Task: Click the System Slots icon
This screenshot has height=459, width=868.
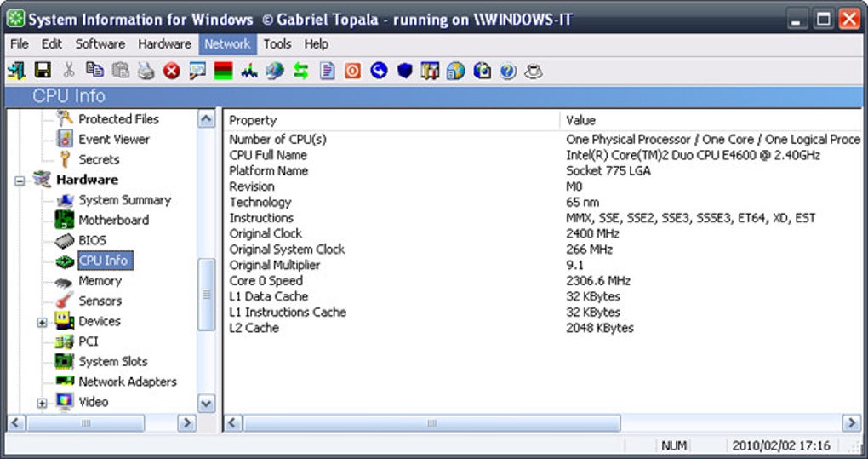Action: pos(64,361)
